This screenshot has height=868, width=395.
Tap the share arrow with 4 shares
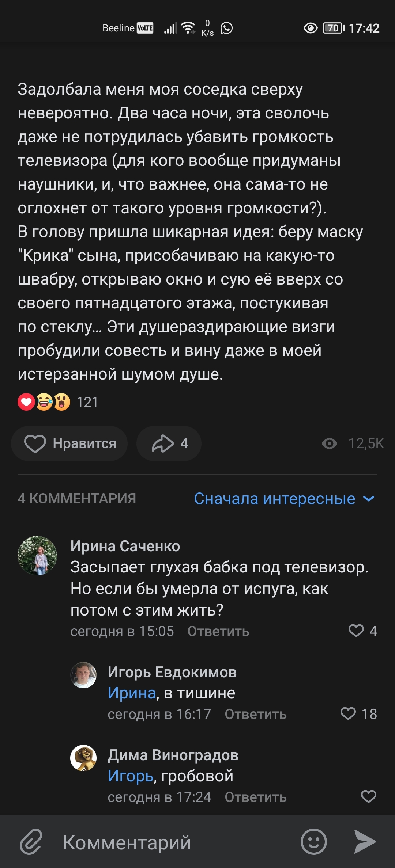(x=169, y=443)
